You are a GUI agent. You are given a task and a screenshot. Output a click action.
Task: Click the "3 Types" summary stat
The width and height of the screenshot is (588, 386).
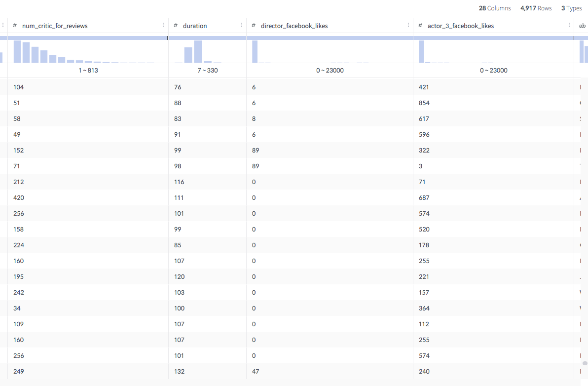tap(571, 8)
